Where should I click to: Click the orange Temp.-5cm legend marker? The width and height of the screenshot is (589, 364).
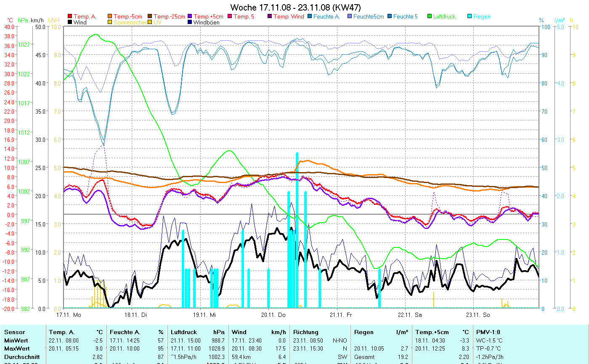point(110,17)
